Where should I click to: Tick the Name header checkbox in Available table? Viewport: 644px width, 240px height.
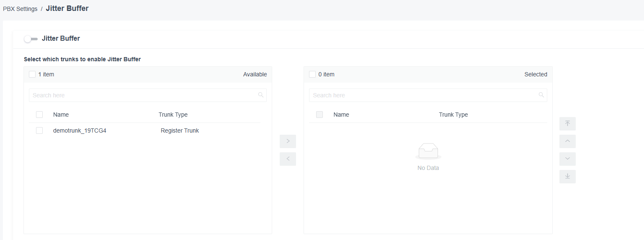[x=39, y=115]
